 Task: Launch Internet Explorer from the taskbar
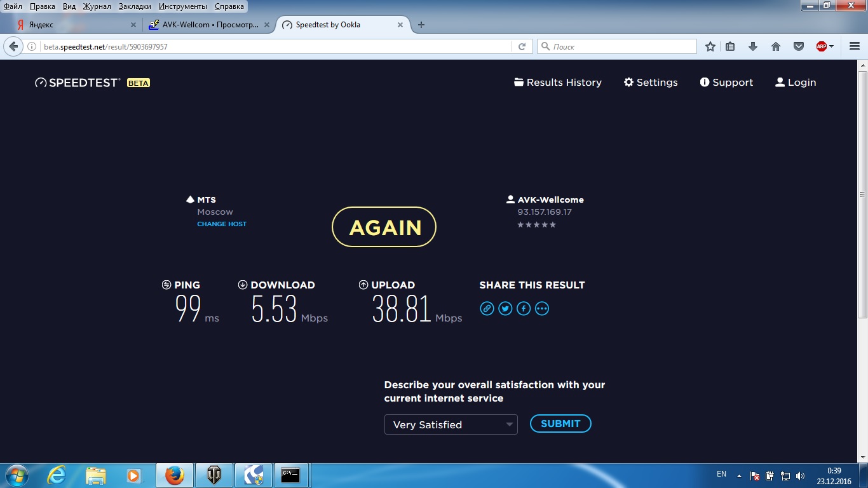(x=57, y=475)
